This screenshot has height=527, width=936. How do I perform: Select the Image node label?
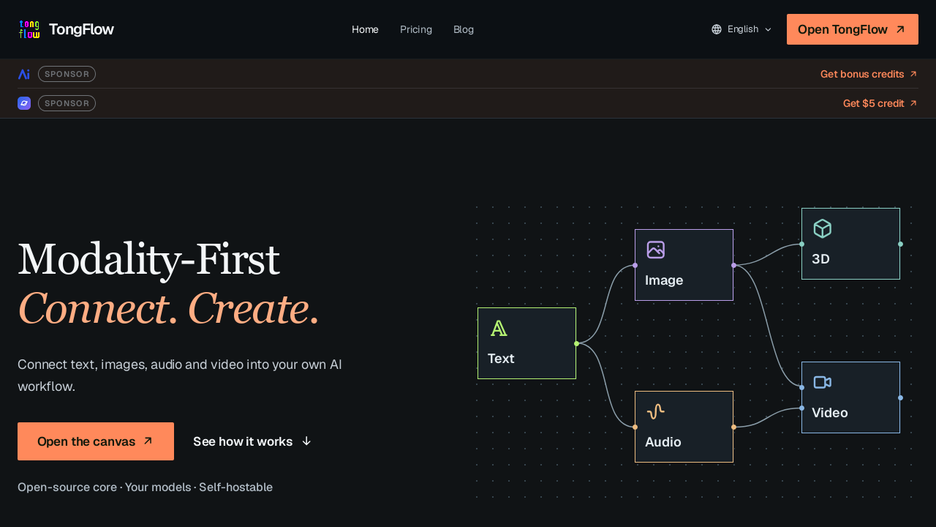tap(664, 280)
